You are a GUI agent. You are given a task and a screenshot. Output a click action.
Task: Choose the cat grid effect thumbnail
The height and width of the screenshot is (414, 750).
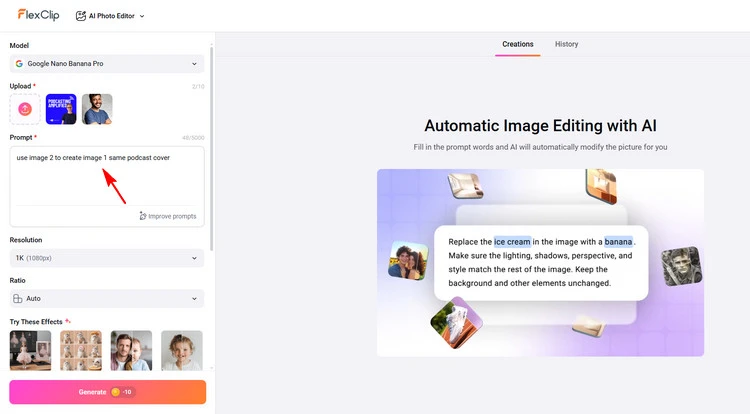pyautogui.click(x=81, y=350)
